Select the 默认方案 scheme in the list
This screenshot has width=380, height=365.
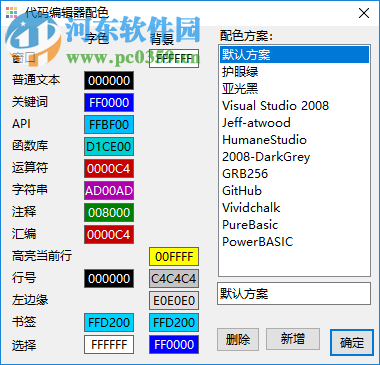[x=294, y=54]
